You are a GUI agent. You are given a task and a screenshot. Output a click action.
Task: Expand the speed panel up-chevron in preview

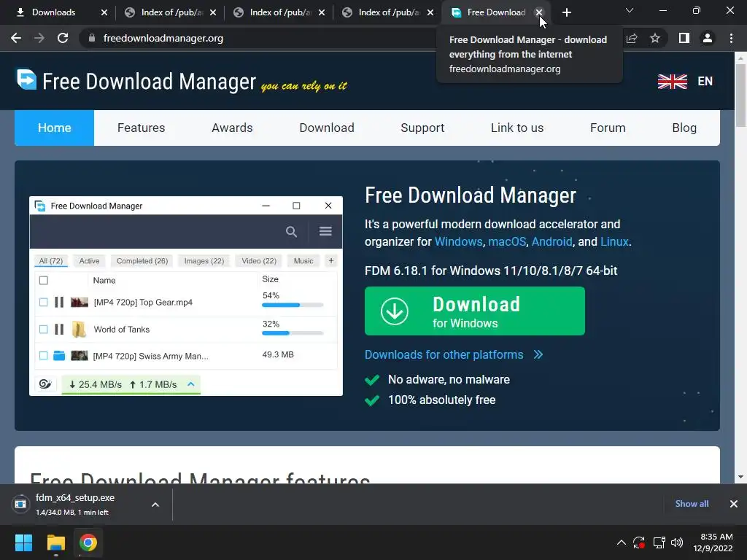click(x=191, y=384)
